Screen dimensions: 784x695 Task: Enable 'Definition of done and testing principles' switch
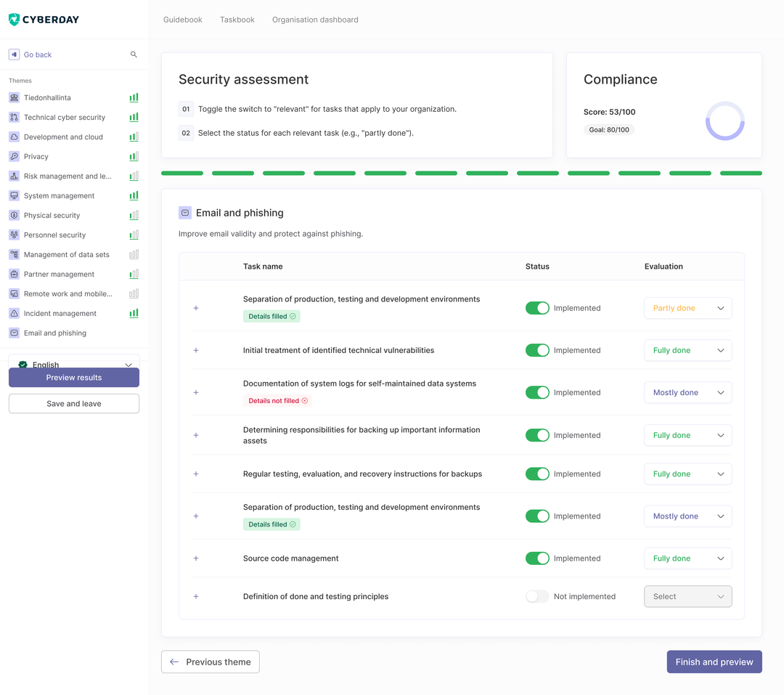[537, 596]
